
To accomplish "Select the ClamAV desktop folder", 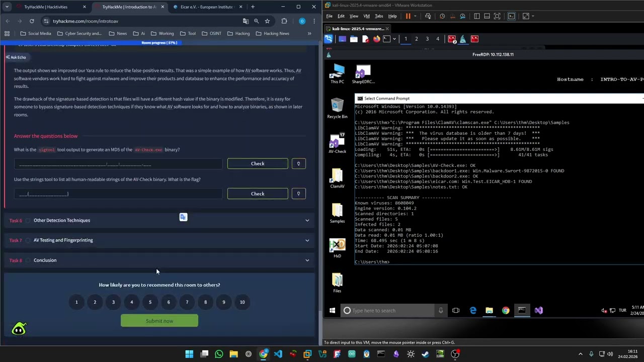I will point(337,178).
